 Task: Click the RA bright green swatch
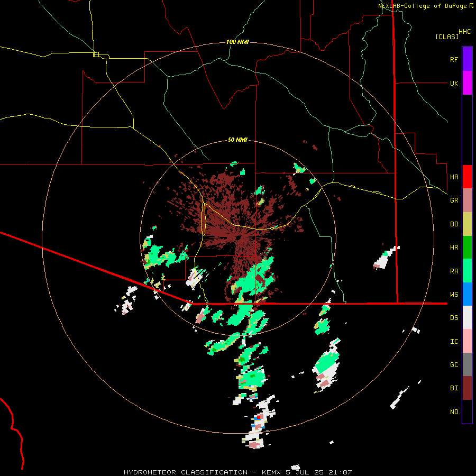[467, 271]
